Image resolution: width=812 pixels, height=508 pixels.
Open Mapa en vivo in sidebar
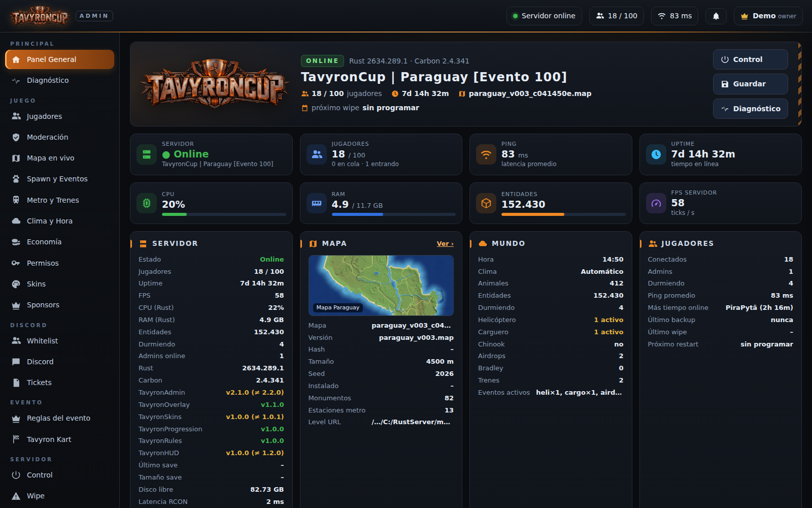60,158
